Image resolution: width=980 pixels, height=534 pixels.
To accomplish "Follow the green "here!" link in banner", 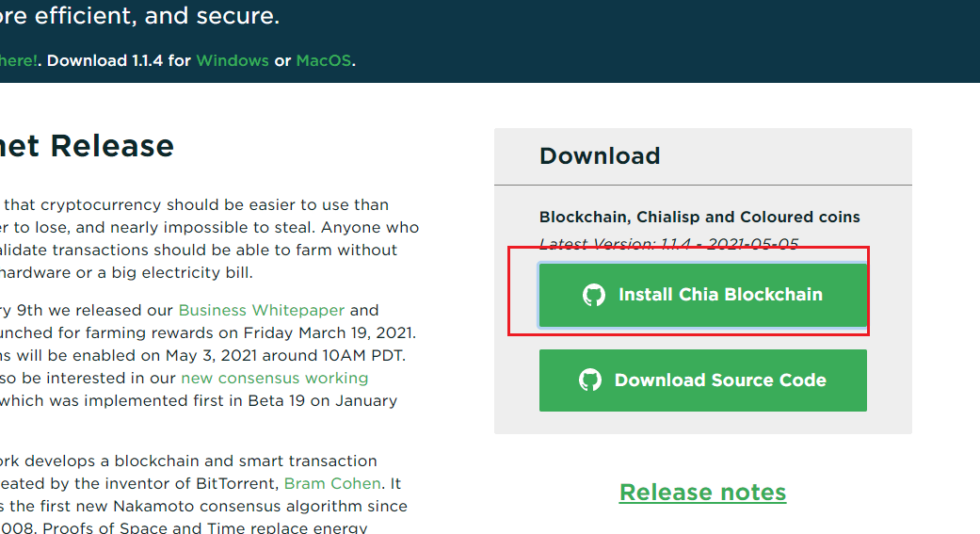I will [18, 60].
